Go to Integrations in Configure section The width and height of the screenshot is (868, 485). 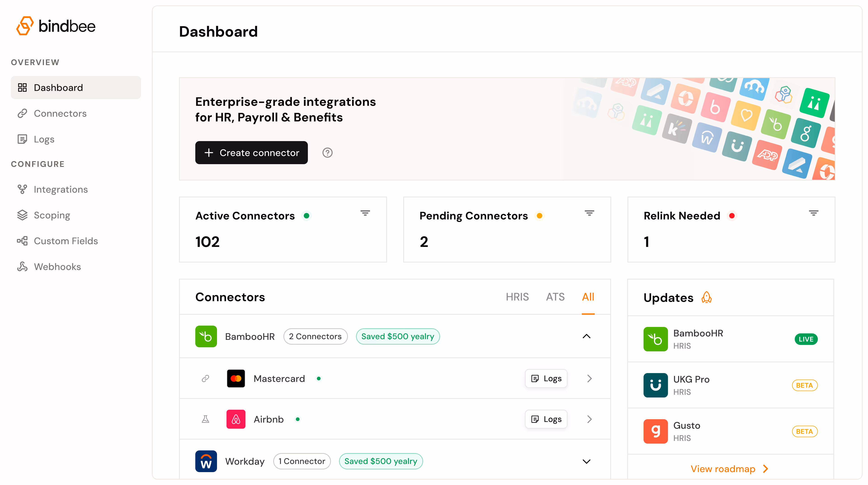click(61, 189)
